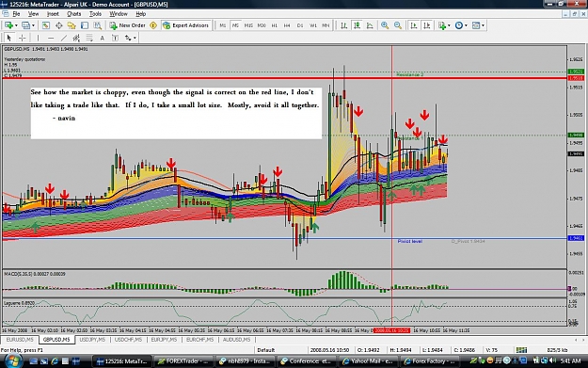The width and height of the screenshot is (588, 368).
Task: Toggle the Navigator folder-star icon
Action: click(72, 25)
